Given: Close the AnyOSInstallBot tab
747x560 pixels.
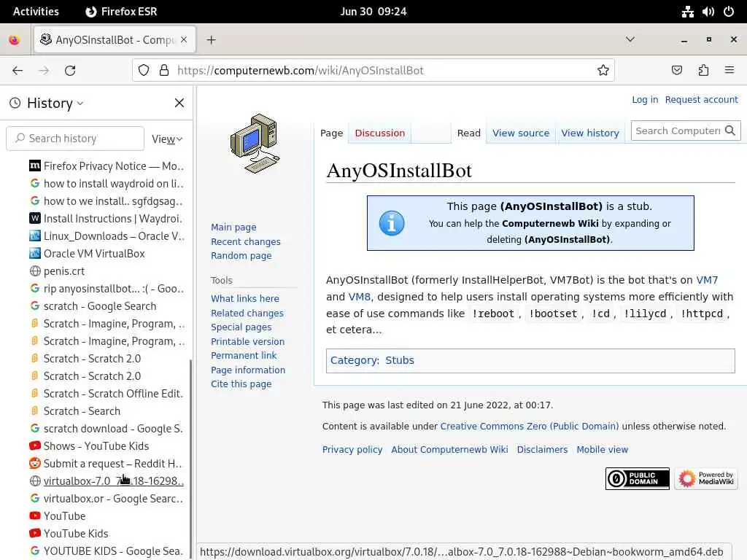Looking at the screenshot, I should point(184,39).
